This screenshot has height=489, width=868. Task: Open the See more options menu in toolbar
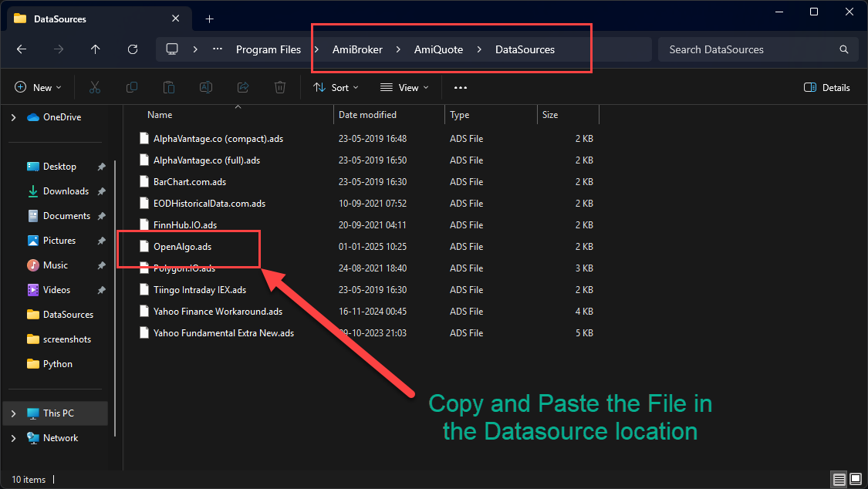(461, 87)
